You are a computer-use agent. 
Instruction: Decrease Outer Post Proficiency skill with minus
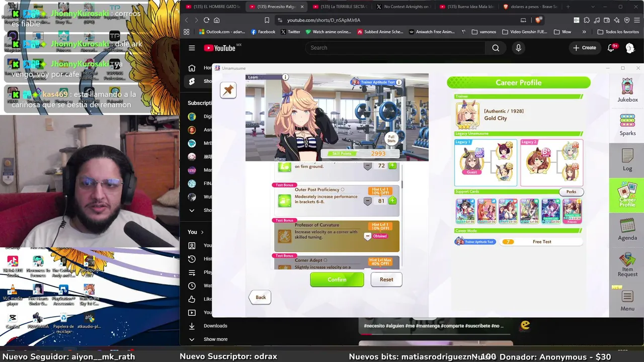(368, 201)
